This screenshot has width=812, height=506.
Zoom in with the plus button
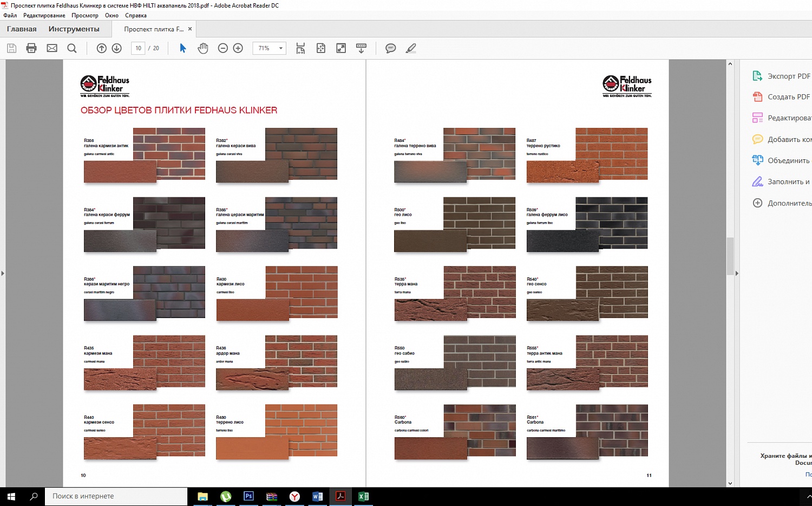point(238,48)
